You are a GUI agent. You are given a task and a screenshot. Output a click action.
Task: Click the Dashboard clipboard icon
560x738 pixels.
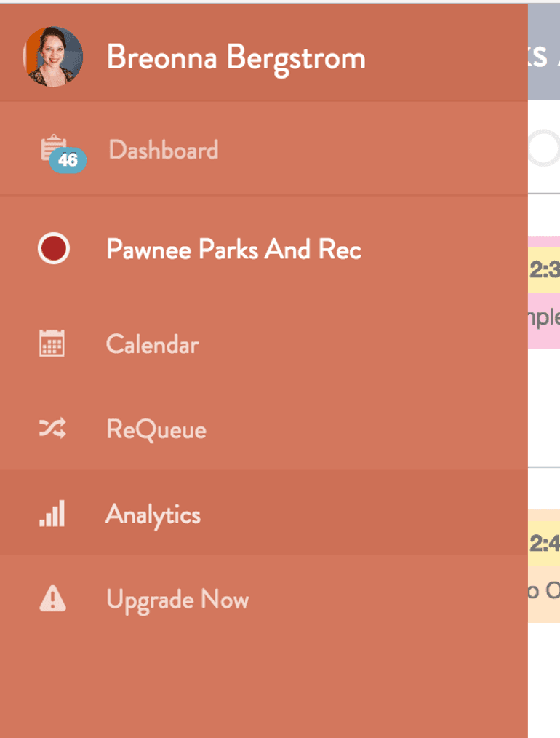[x=53, y=148]
